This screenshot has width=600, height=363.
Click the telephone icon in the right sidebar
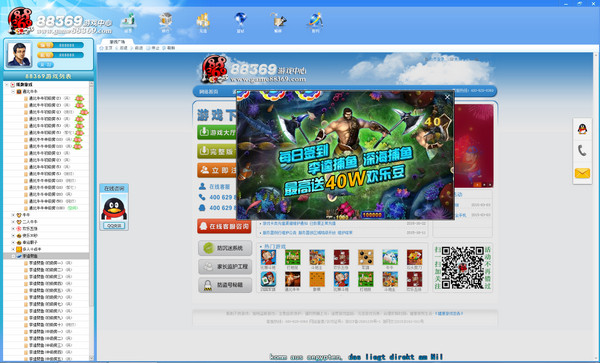[x=582, y=151]
